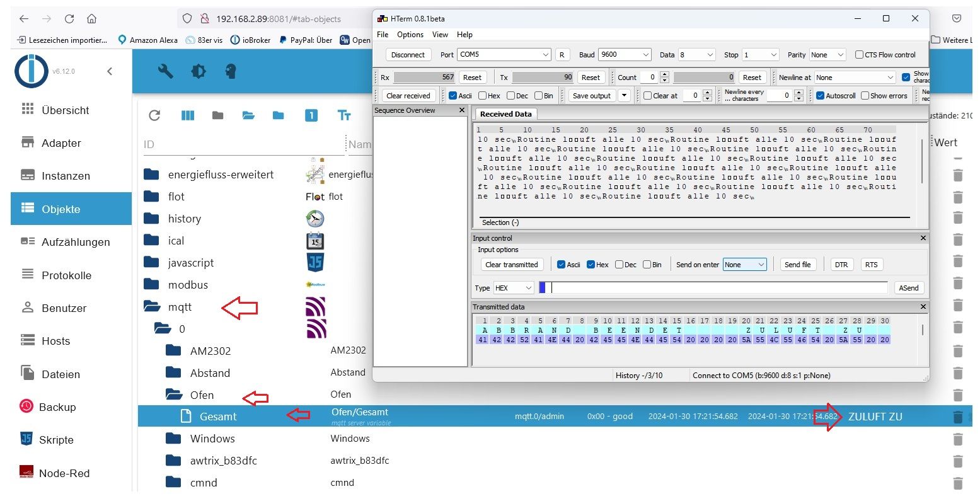Click the browser reload button
This screenshot has width=980, height=501.
pos(69,19)
